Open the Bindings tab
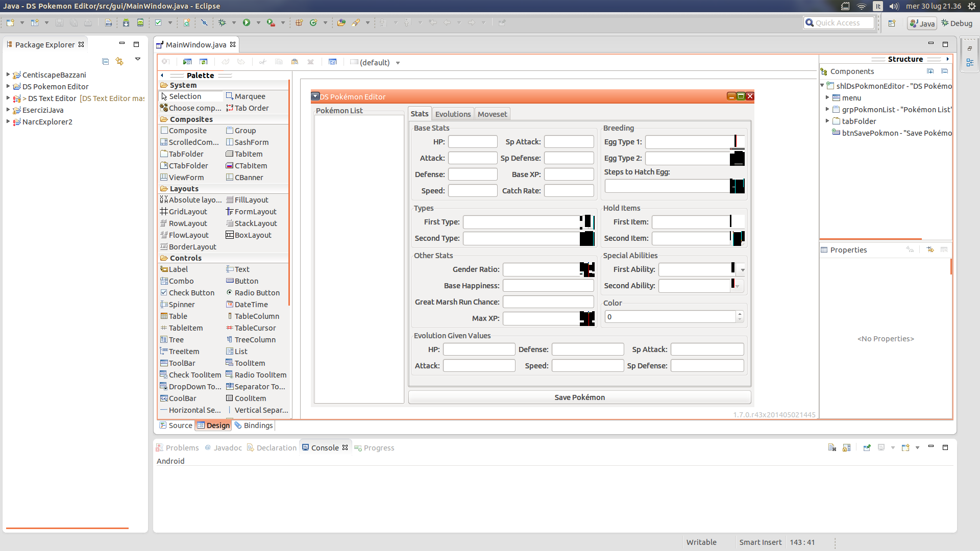 click(254, 425)
